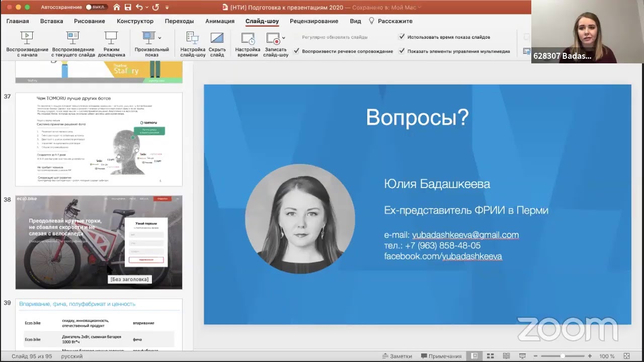Open the Undo history dropdown arrow
The height and width of the screenshot is (362, 644).
tap(146, 8)
